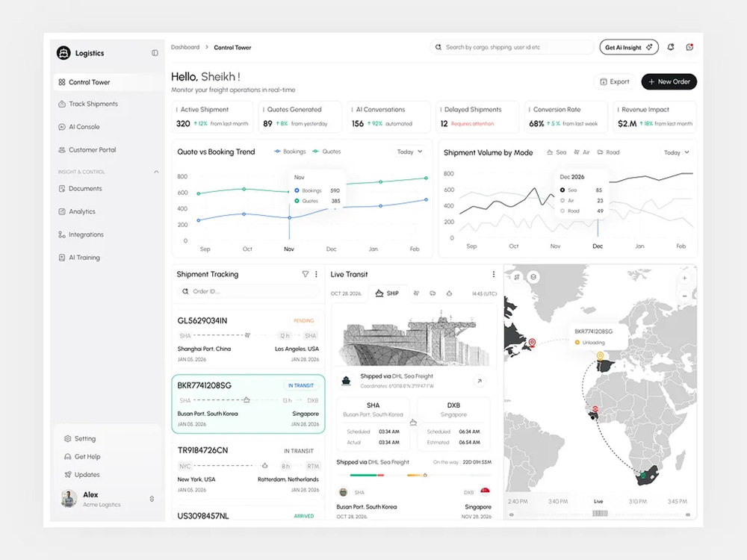Expand the Alex account switcher
This screenshot has height=560, width=747.
pos(152,499)
